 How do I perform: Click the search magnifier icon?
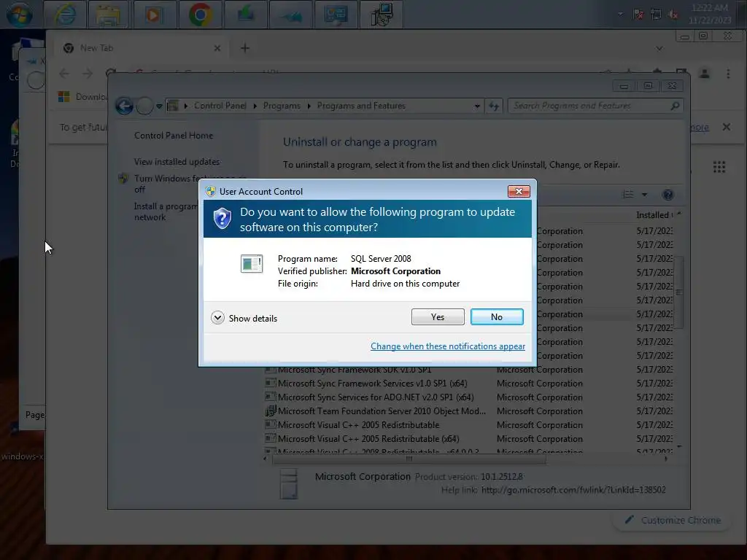(675, 106)
